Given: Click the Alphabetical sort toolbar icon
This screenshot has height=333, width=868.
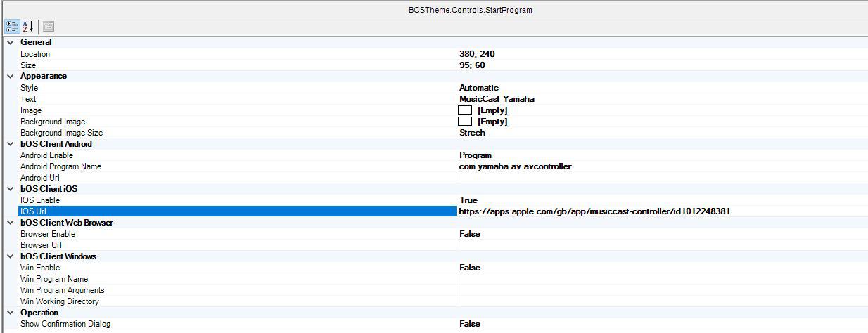Looking at the screenshot, I should tap(28, 27).
